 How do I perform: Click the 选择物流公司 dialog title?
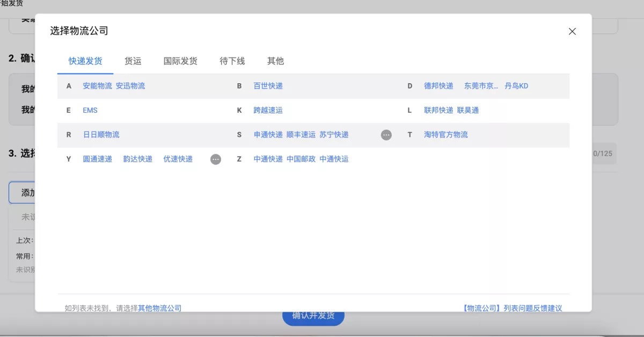pyautogui.click(x=79, y=31)
